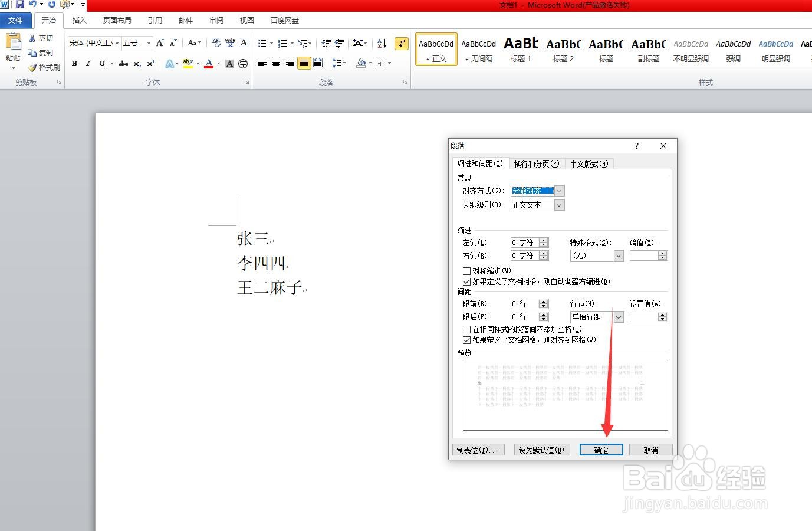The width and height of the screenshot is (812, 531).
Task: Increase the 段前 spacing stepper
Action: pyautogui.click(x=544, y=301)
